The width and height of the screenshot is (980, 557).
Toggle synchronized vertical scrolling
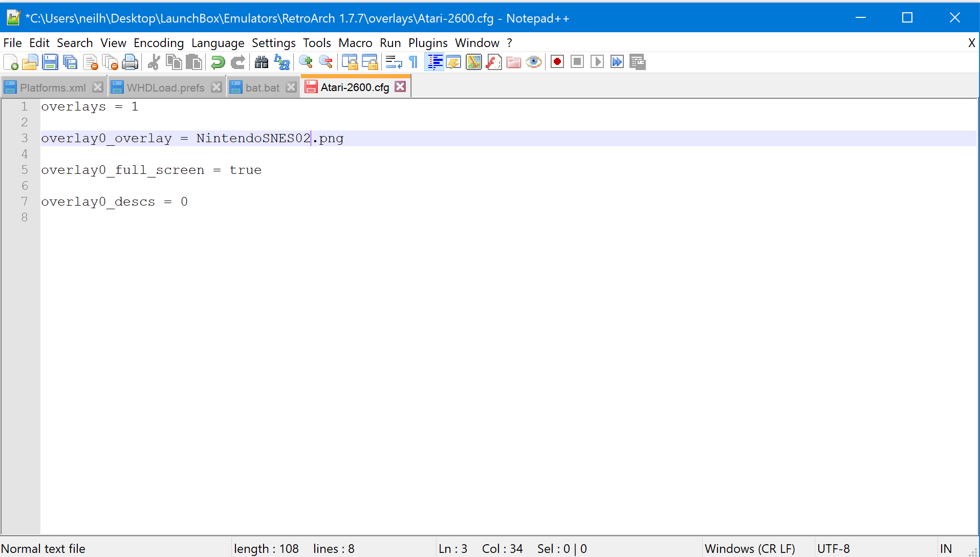coord(350,62)
